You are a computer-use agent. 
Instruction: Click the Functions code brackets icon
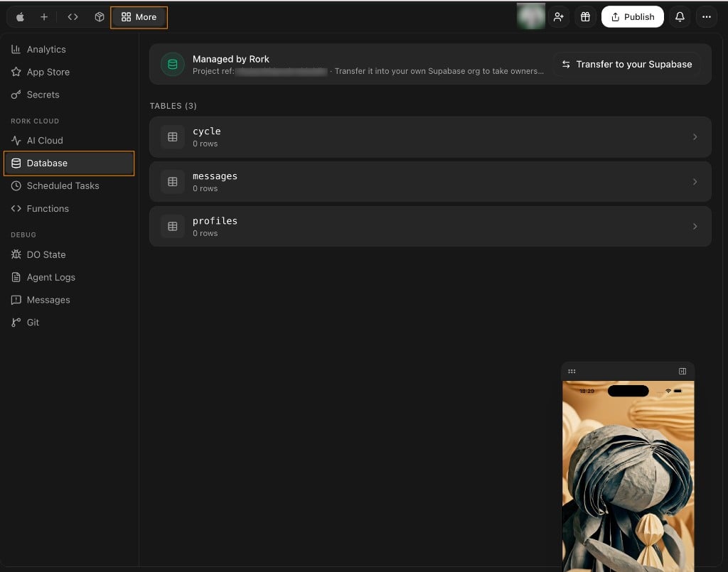pos(16,208)
